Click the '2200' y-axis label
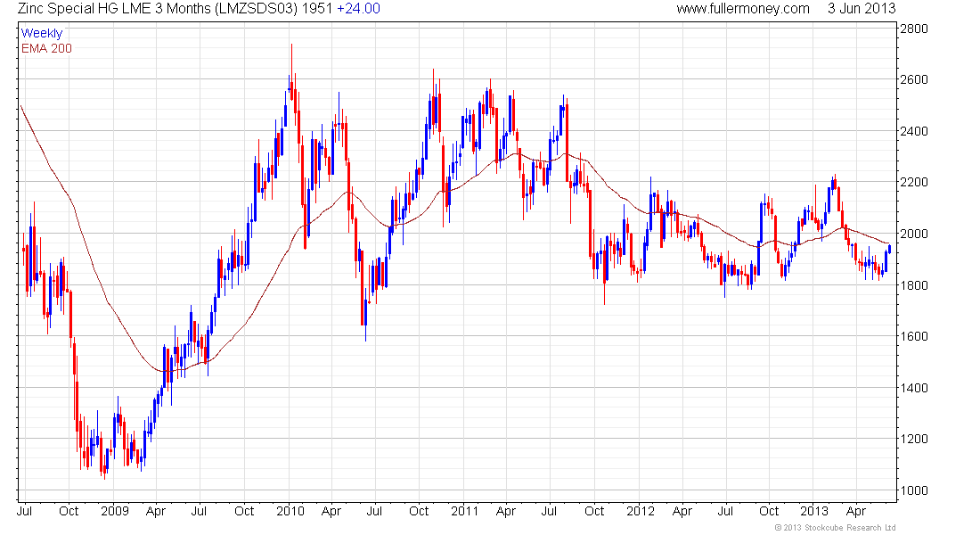Viewport: 980px width, 535px height. [x=913, y=182]
